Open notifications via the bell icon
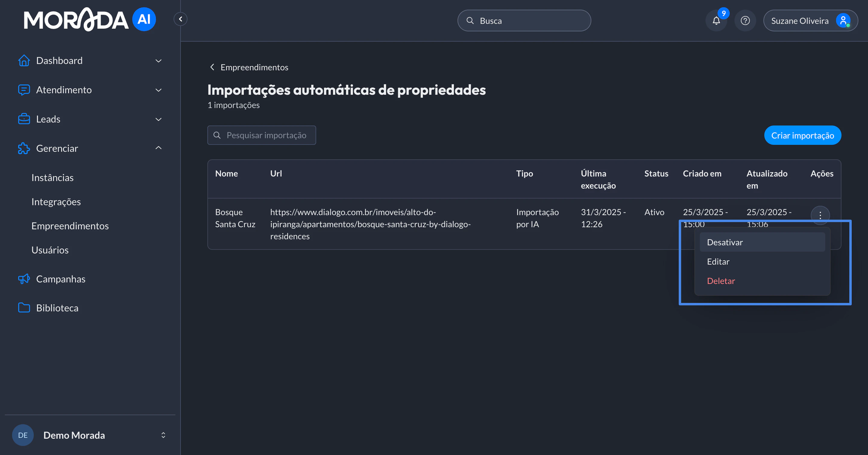The image size is (868, 455). point(716,21)
